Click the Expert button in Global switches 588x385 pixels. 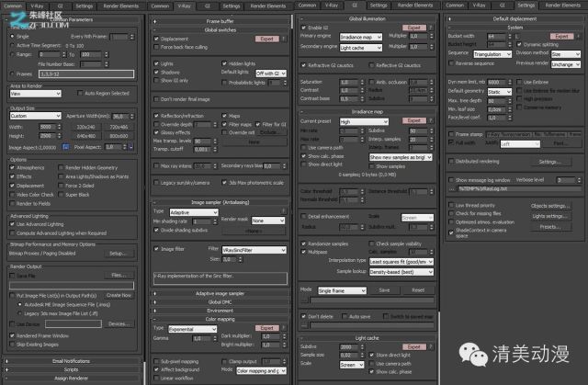click(267, 39)
